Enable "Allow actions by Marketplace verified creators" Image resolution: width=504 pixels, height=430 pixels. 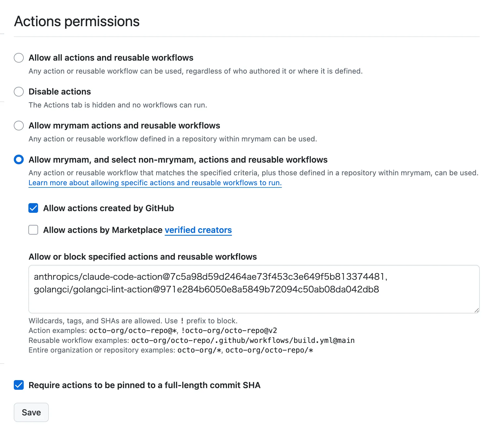33,230
